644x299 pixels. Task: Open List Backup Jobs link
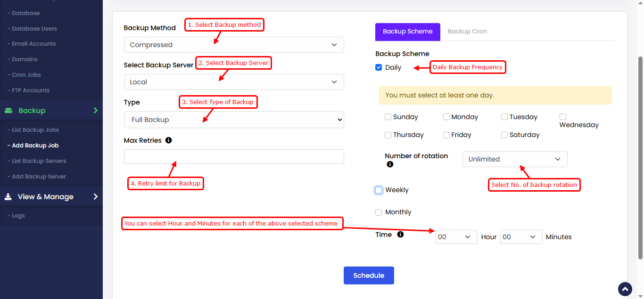coord(35,130)
